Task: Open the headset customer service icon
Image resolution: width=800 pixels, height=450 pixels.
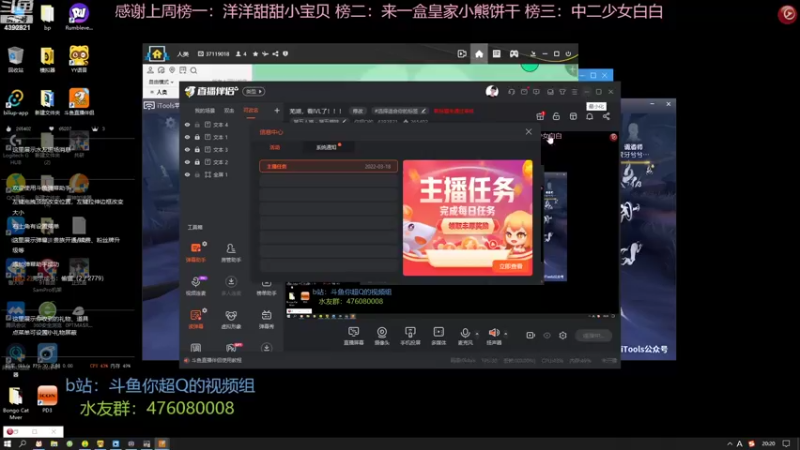Action: tap(511, 92)
